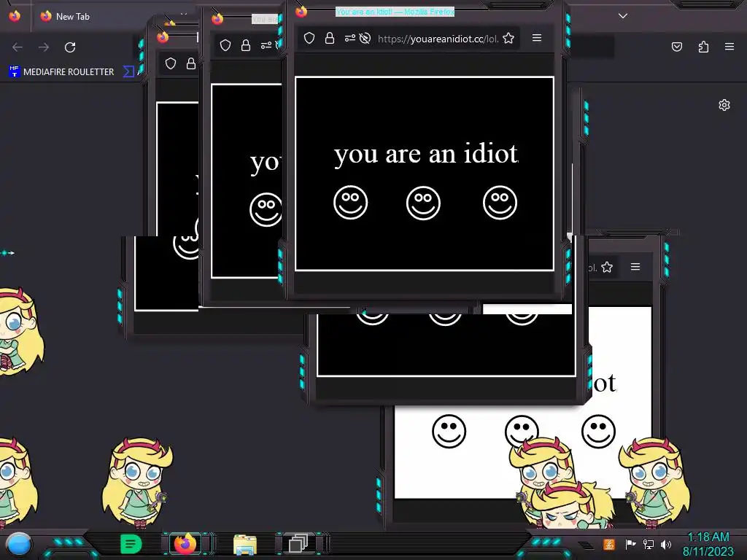
Task: Bookmark youareanidiot page with star in front popup
Action: (x=508, y=38)
